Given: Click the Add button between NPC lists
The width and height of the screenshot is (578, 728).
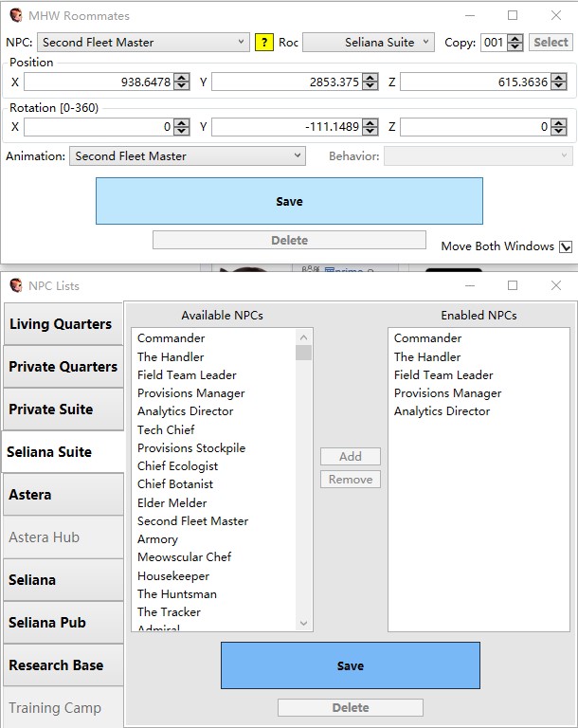Looking at the screenshot, I should click(x=351, y=456).
